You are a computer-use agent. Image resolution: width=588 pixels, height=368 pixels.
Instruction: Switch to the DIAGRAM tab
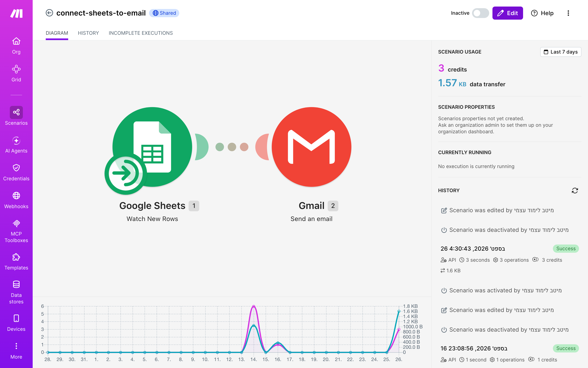pos(57,33)
